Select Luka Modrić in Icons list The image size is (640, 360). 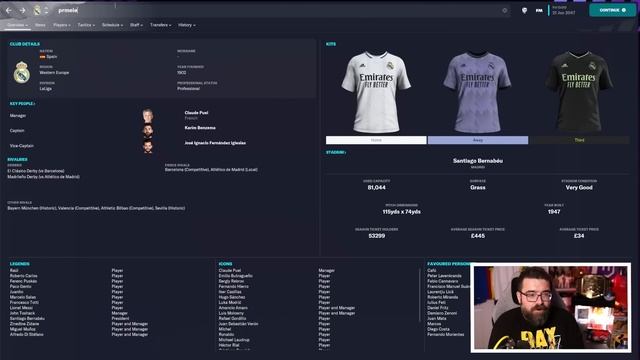[230, 302]
